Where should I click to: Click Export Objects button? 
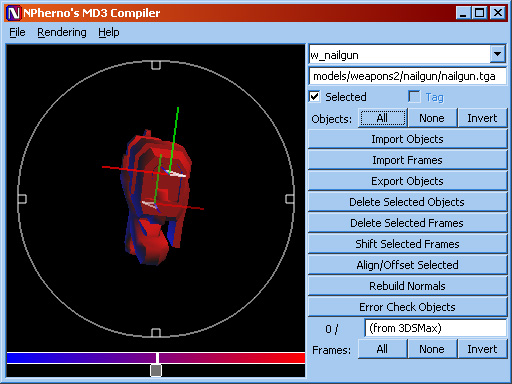point(407,181)
